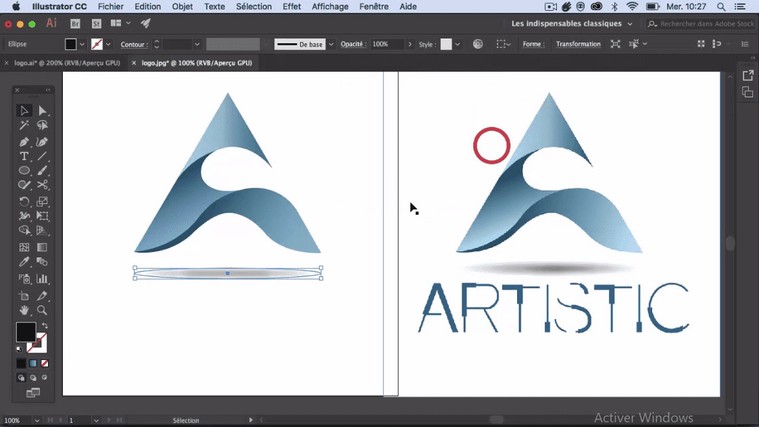Click the Forme panel link
Image resolution: width=759 pixels, height=427 pixels.
(533, 44)
